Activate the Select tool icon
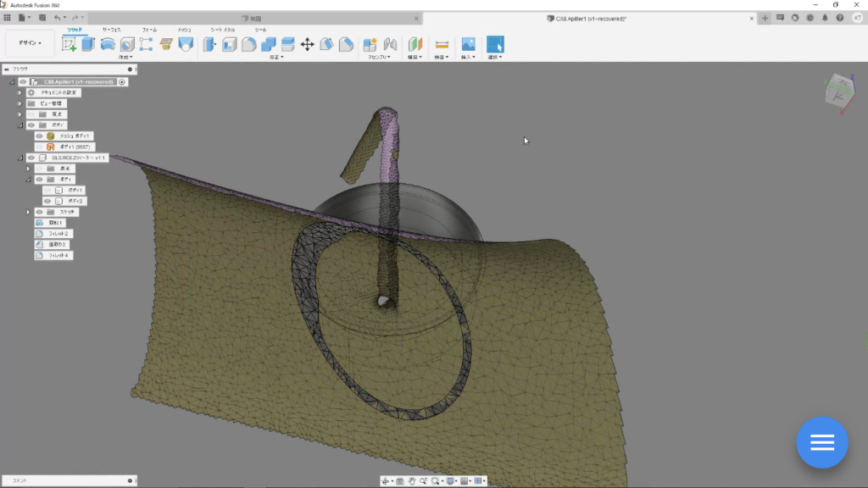Image resolution: width=868 pixels, height=488 pixels. [495, 44]
